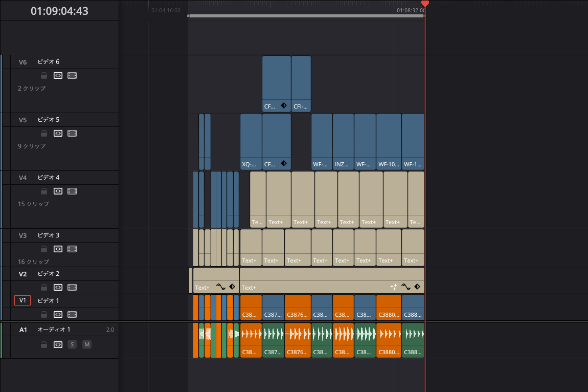Click the V3 track label

(x=22, y=235)
